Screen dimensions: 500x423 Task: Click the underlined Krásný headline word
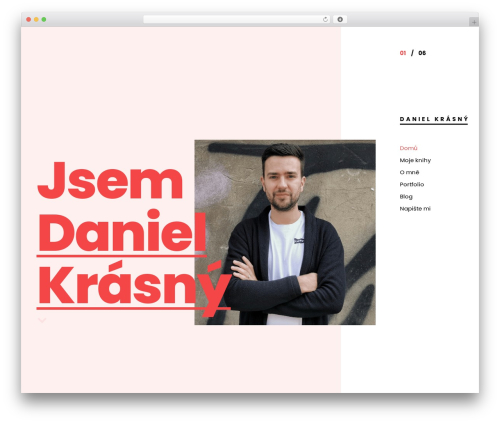coord(134,287)
